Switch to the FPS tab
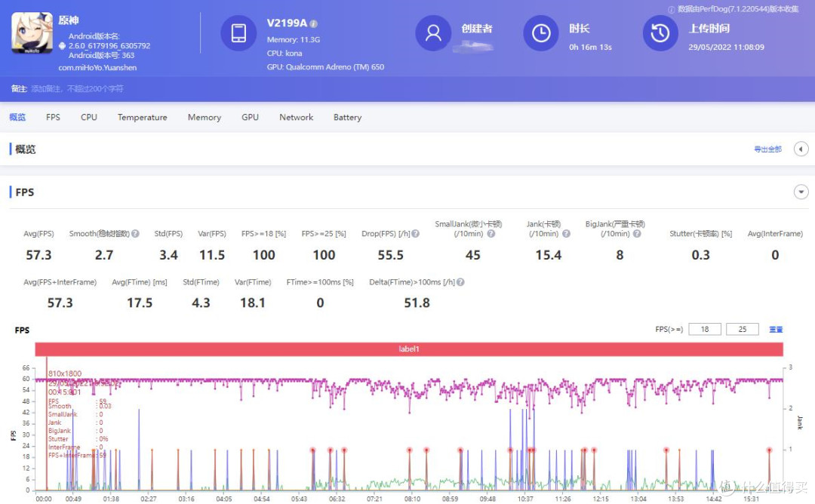Screen dimensions: 815x504 pos(53,118)
